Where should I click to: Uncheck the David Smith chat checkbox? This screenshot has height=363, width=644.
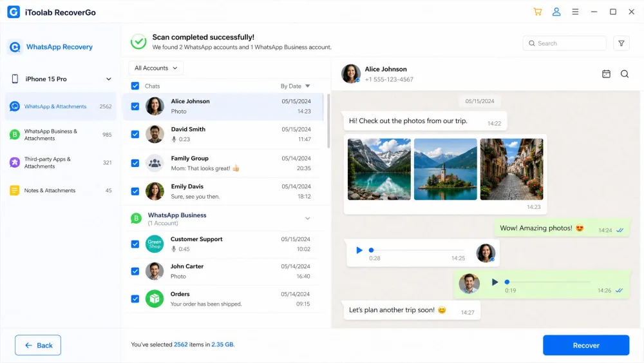coord(135,134)
